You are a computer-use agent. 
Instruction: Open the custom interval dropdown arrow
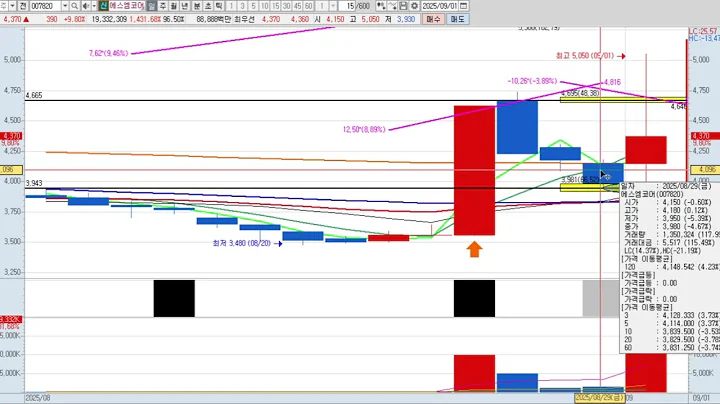tap(333, 6)
